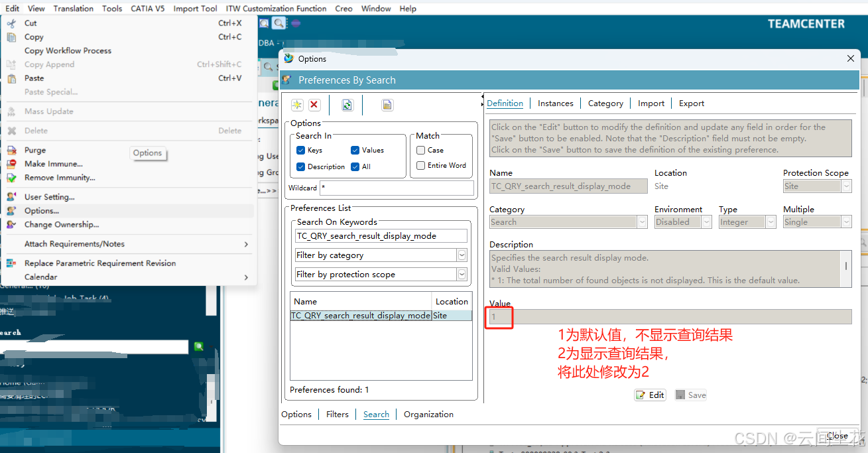The height and width of the screenshot is (453, 868).
Task: Click the yellow document report icon
Action: (387, 105)
